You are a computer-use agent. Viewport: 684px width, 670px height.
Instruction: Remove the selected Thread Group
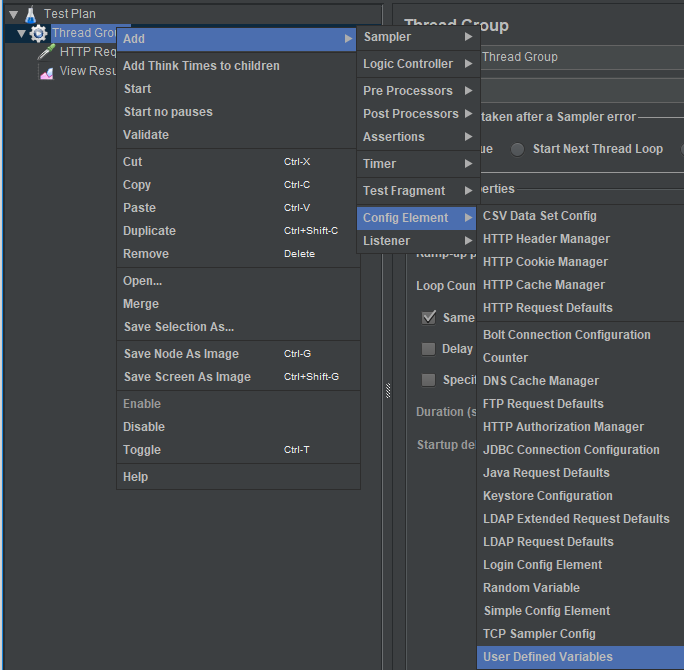click(x=238, y=254)
